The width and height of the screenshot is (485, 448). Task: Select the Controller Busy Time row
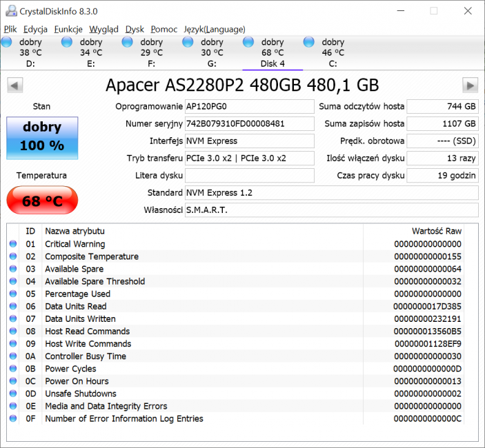pos(235,356)
